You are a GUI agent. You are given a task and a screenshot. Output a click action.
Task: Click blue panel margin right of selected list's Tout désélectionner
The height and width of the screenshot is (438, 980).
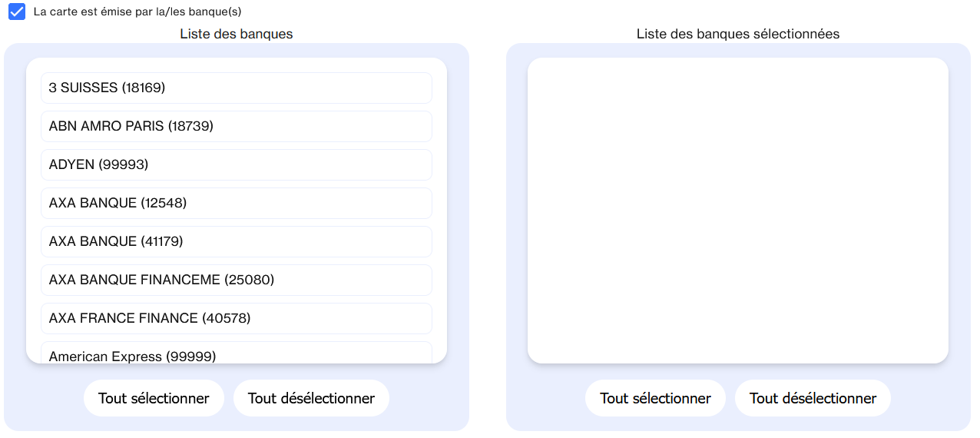click(929, 398)
